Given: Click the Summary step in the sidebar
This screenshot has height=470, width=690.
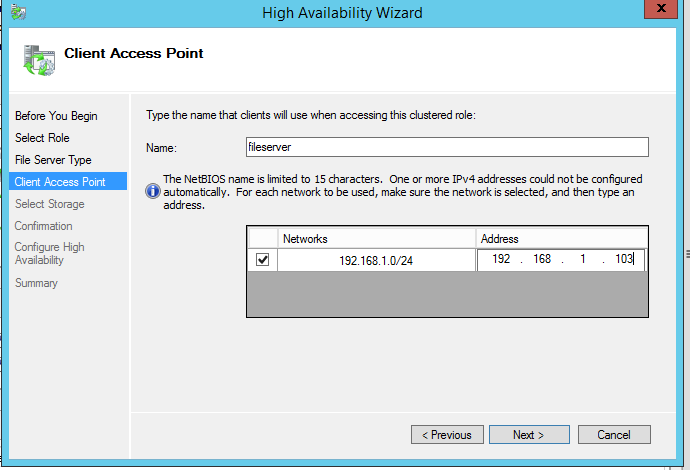Looking at the screenshot, I should click(x=36, y=283).
